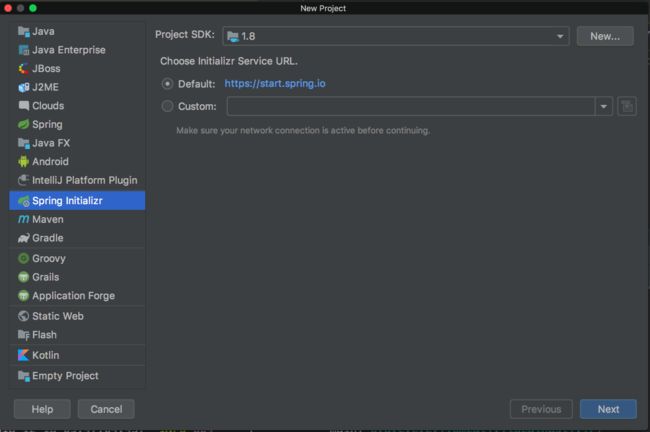Open the https://start.spring.io link
This screenshot has width=650, height=432.
click(275, 84)
